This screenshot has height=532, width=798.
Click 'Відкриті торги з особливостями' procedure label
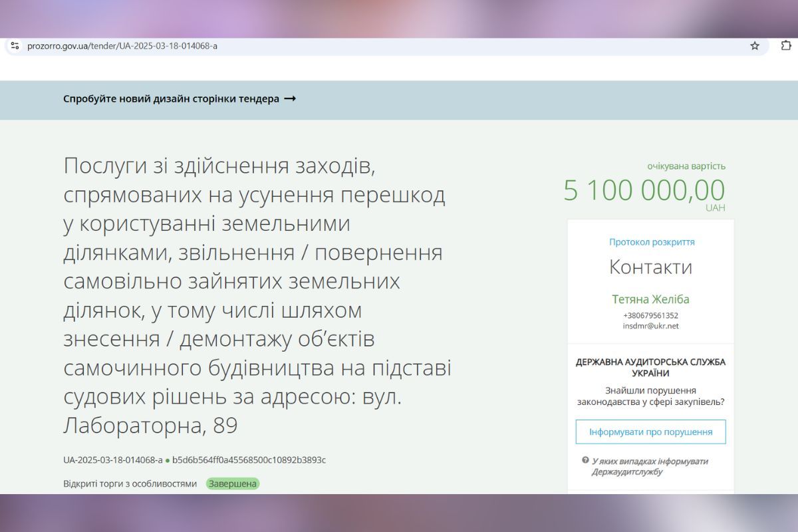pos(130,483)
